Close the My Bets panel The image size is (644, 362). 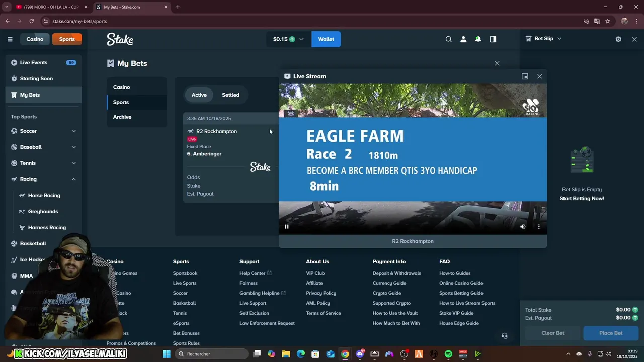[497, 63]
